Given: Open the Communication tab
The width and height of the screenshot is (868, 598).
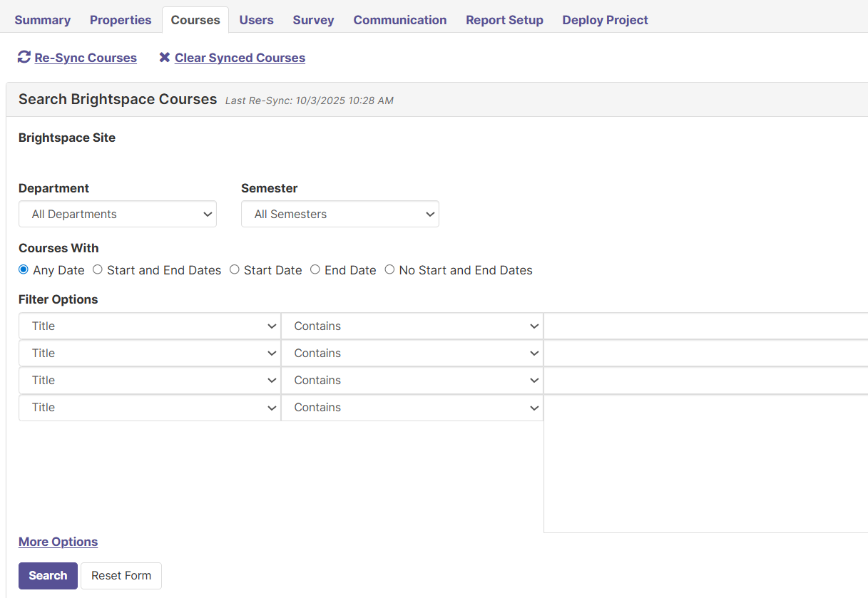Looking at the screenshot, I should (400, 20).
